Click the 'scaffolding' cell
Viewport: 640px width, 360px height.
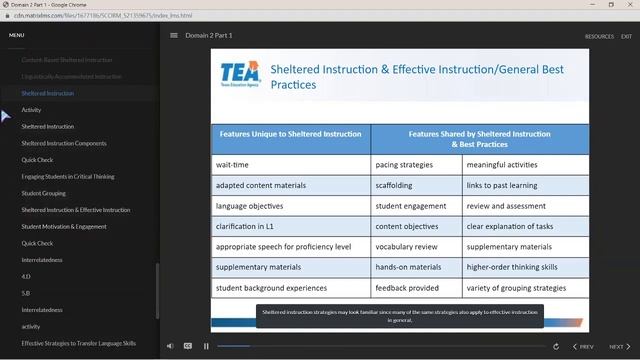pos(416,185)
